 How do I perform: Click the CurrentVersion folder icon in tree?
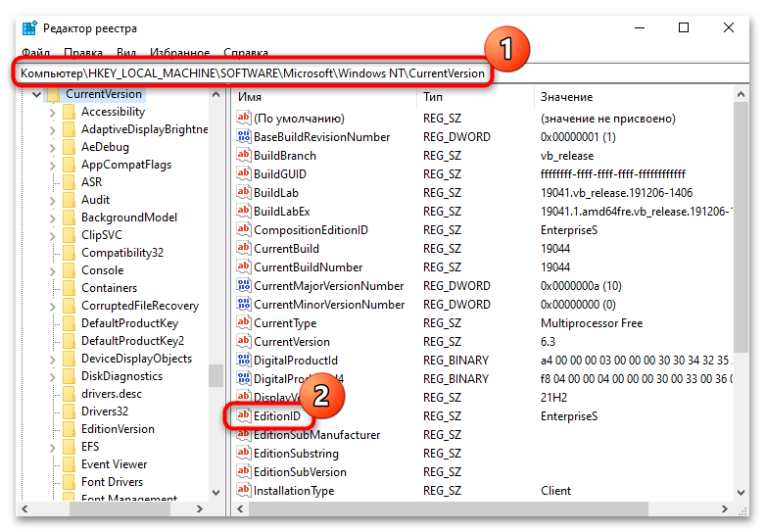53,94
